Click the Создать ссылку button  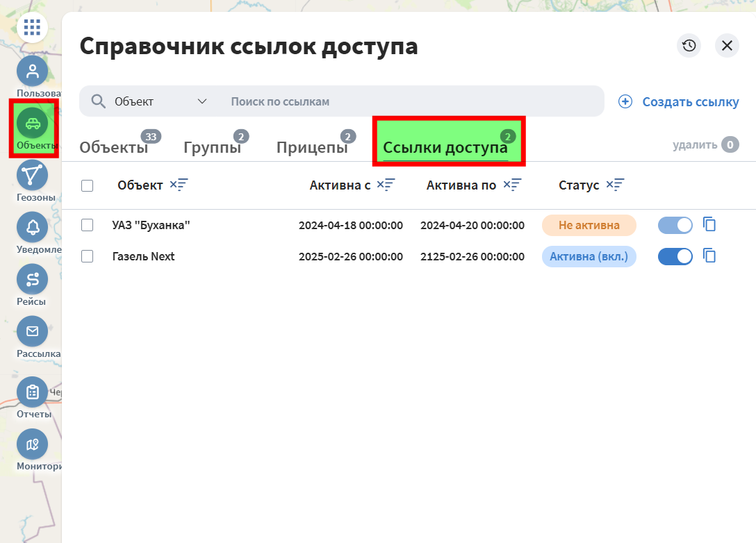(679, 101)
